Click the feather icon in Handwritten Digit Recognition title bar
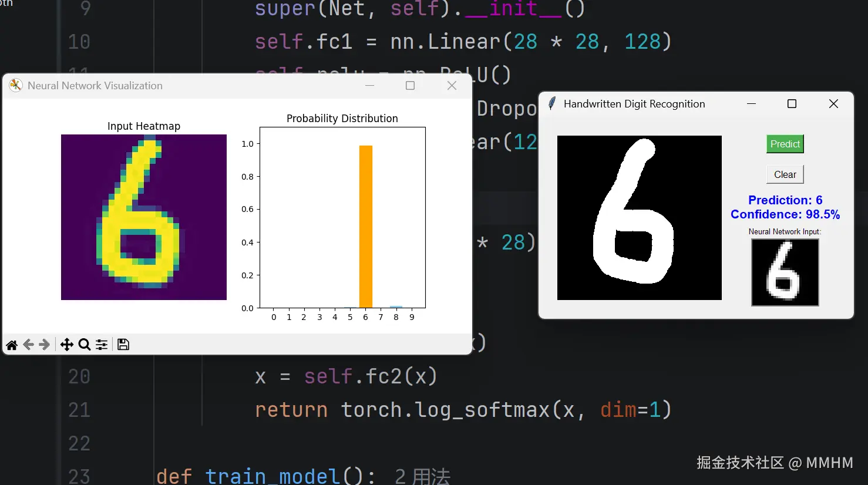The height and width of the screenshot is (485, 868). point(552,104)
